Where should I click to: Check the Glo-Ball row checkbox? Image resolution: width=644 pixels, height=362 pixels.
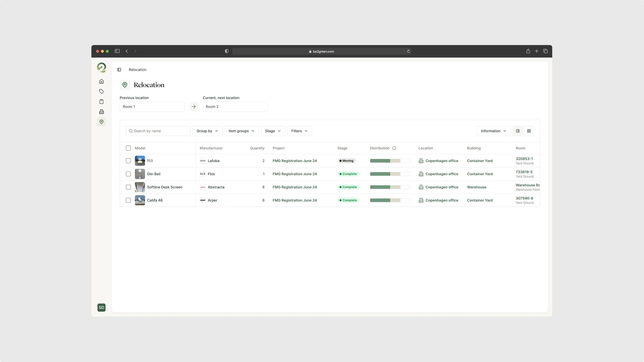point(128,174)
